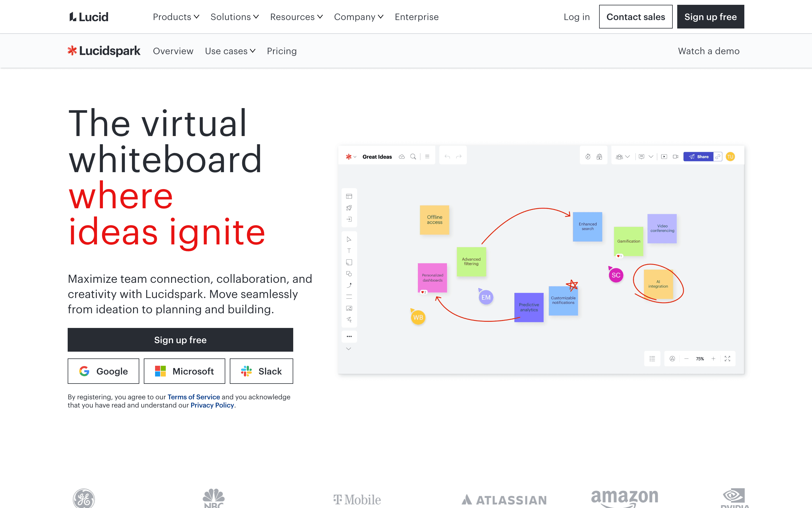This screenshot has width=812, height=508.
Task: Click the header's Sign up free button
Action: click(710, 17)
